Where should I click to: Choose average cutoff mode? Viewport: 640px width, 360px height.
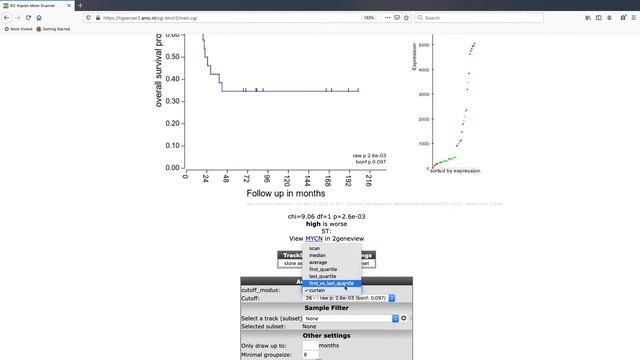(331, 262)
